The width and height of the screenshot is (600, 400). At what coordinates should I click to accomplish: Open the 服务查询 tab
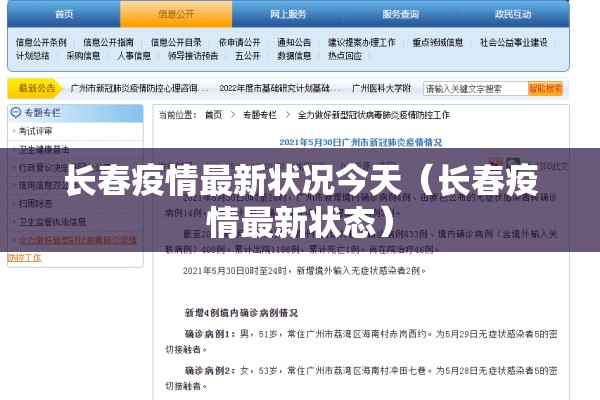[400, 14]
